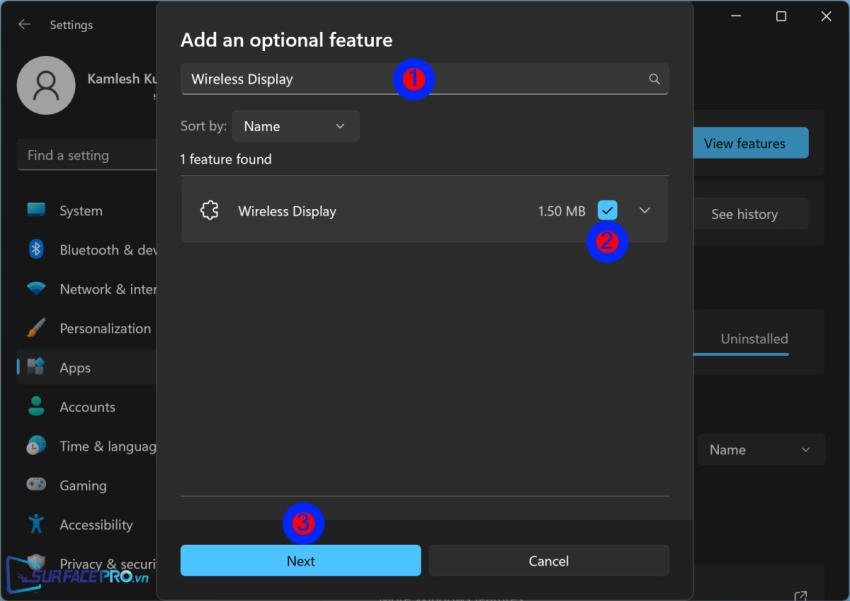Switch to the Uninstalled tab
Image resolution: width=850 pixels, height=601 pixels.
[754, 339]
